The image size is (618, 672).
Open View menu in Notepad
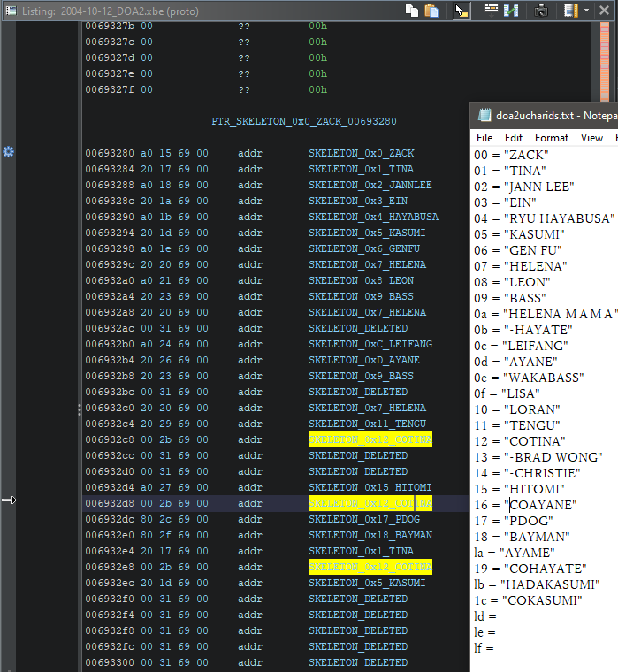pos(591,138)
